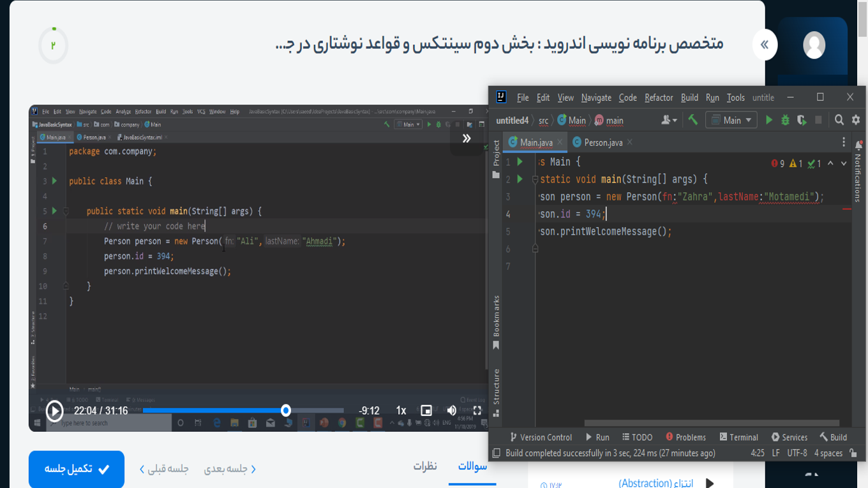Open the Notifications bell panel
This screenshot has height=488, width=868.
(x=858, y=146)
